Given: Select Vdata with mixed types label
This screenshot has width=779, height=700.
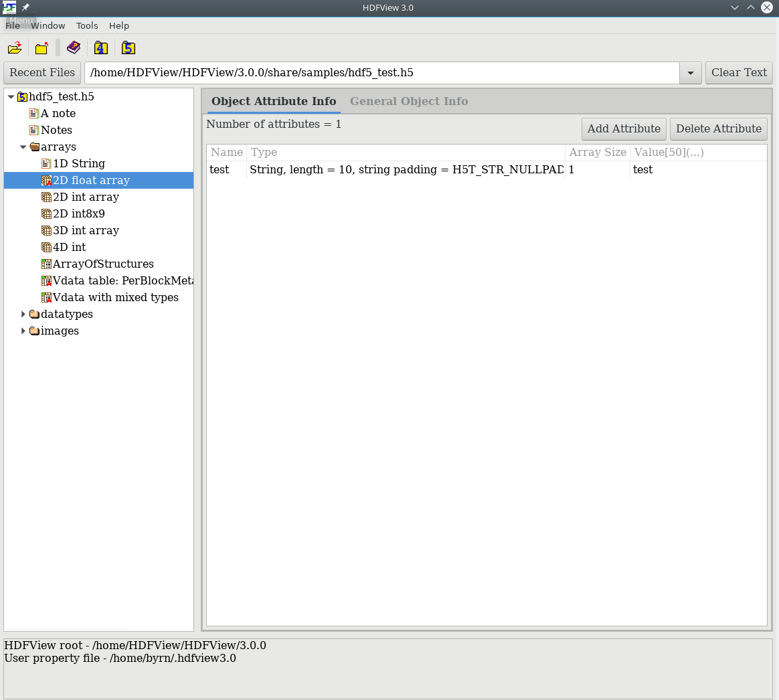Looking at the screenshot, I should (116, 298).
